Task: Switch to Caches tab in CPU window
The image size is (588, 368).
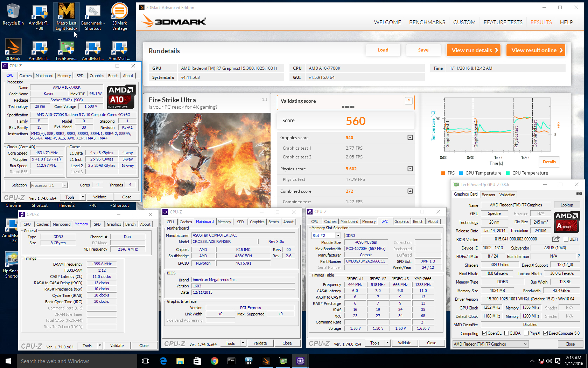Action: pyautogui.click(x=26, y=76)
